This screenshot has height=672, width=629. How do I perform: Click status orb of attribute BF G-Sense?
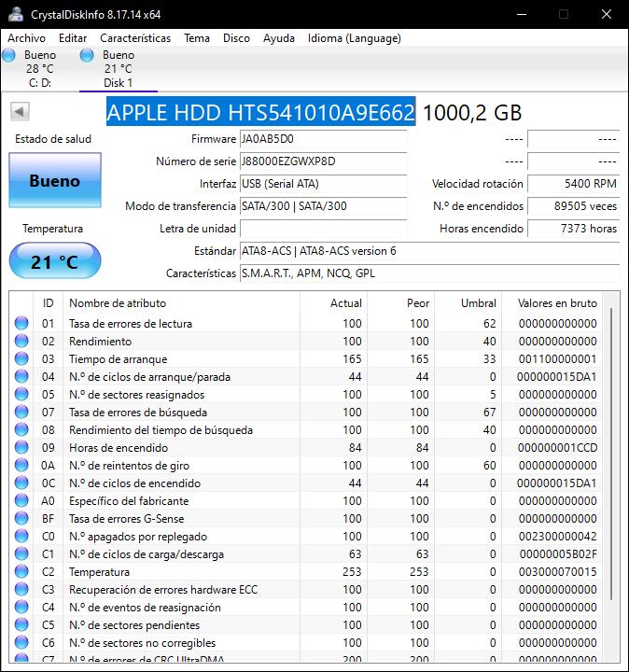21,518
